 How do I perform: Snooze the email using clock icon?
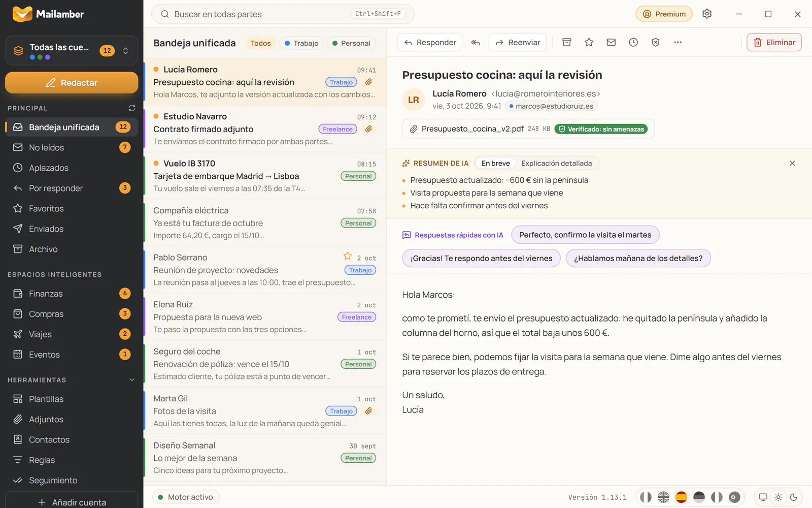pyautogui.click(x=633, y=43)
